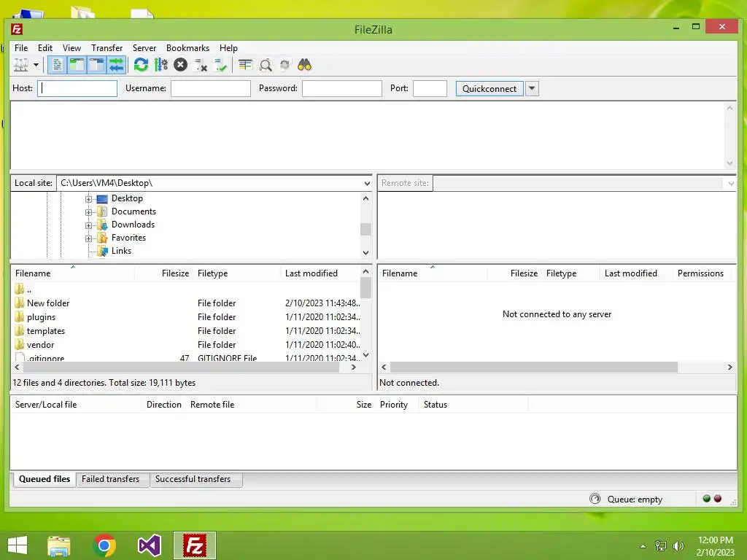
Task: Toggle synchronized browsing
Action: pyautogui.click(x=285, y=65)
